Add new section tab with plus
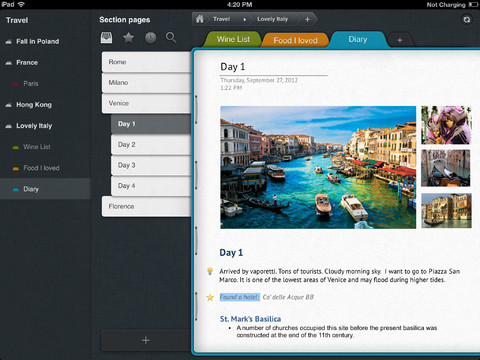This screenshot has height=360, width=480. 400,40
